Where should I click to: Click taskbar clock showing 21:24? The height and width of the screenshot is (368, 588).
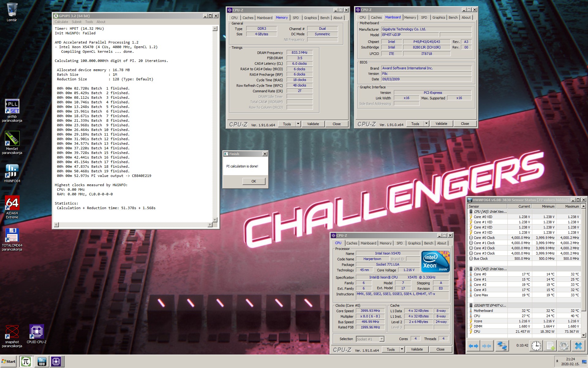(x=570, y=359)
